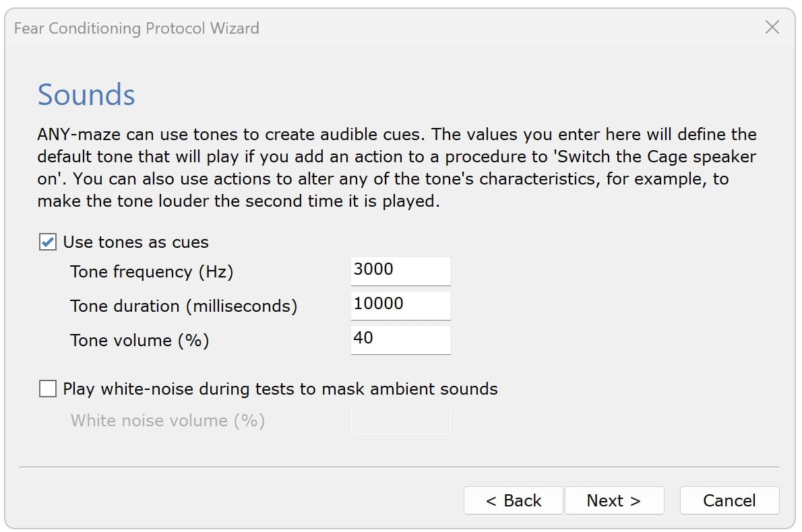Go to previous page with Back button
The image size is (802, 532).
[513, 500]
